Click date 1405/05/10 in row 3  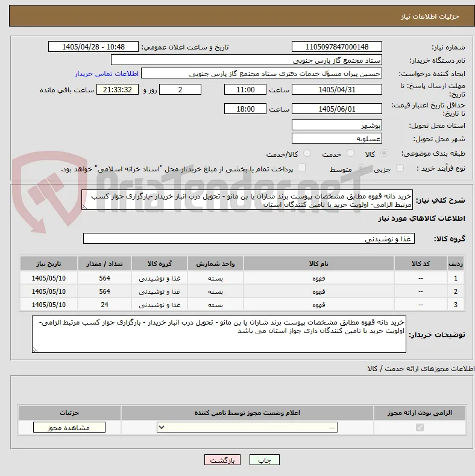(49, 305)
